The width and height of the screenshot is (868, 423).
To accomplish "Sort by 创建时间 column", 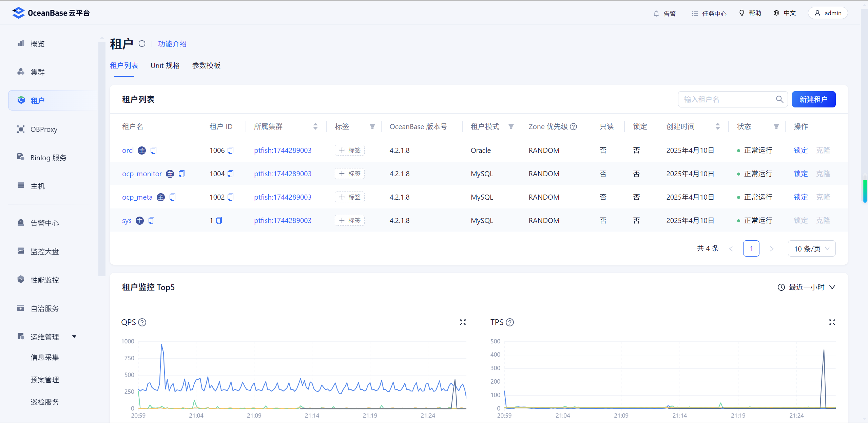I will pos(718,126).
